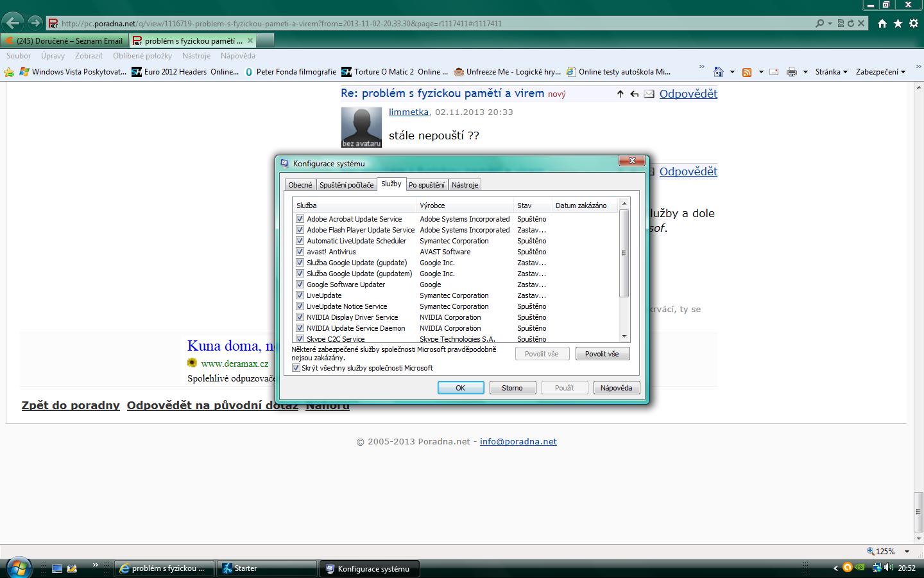Screen dimensions: 924x578
Task: Click the zoom magnifier icon in status bar
Action: (871, 551)
